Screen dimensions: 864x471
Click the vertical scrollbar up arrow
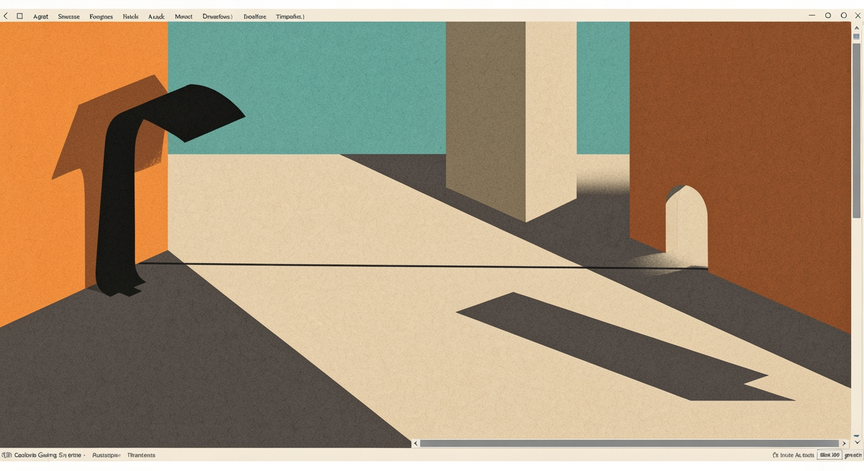click(857, 27)
